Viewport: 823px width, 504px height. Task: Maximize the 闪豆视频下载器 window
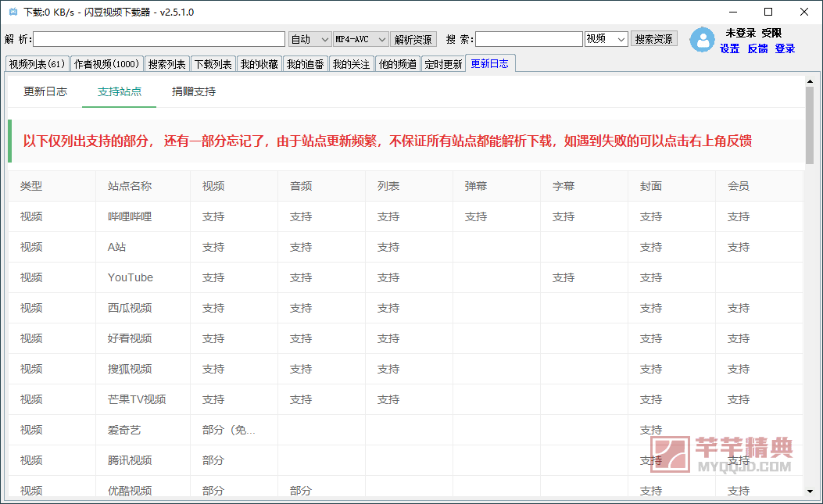click(x=768, y=12)
